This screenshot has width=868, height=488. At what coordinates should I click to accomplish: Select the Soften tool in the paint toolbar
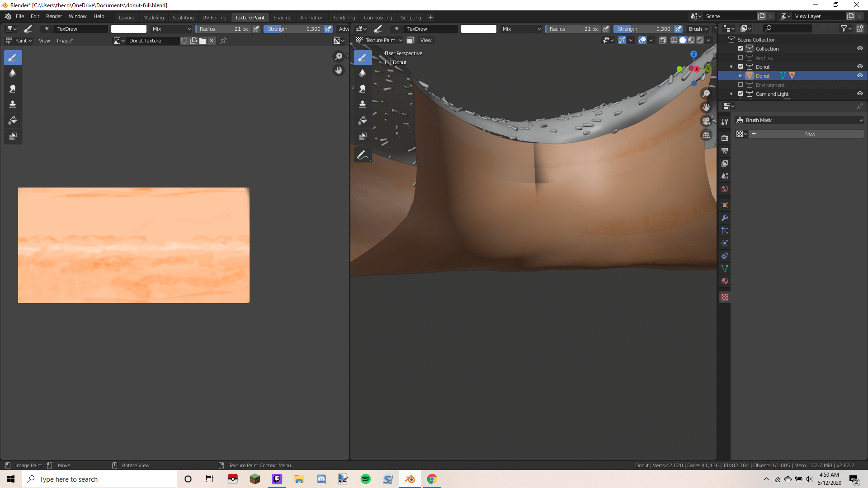pyautogui.click(x=13, y=73)
